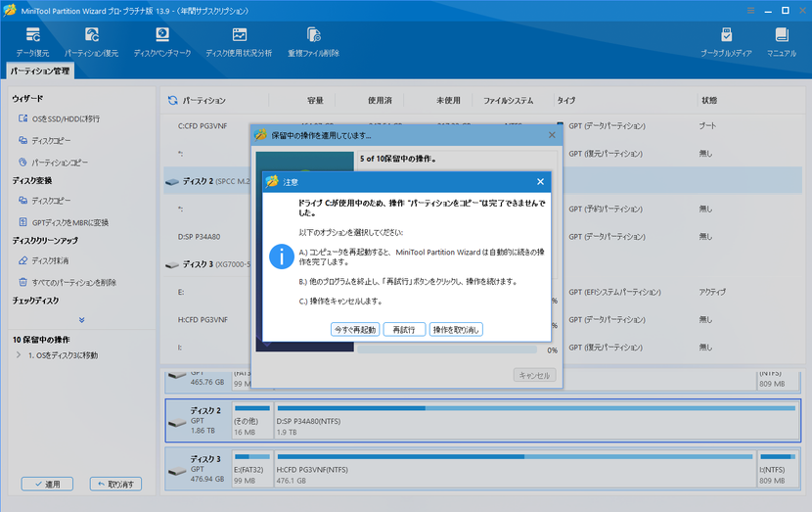Viewport: 812px width, 512px height.
Task: Sort by 状態 column header
Action: pos(709,101)
